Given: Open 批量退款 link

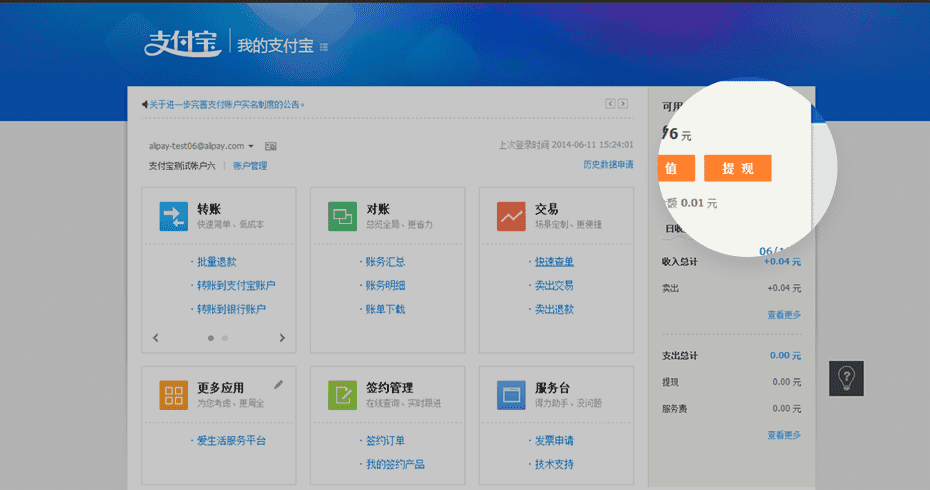Looking at the screenshot, I should [216, 262].
